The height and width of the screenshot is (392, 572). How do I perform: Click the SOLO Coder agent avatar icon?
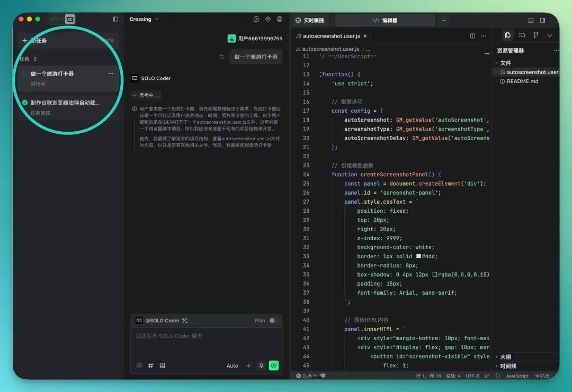[135, 78]
